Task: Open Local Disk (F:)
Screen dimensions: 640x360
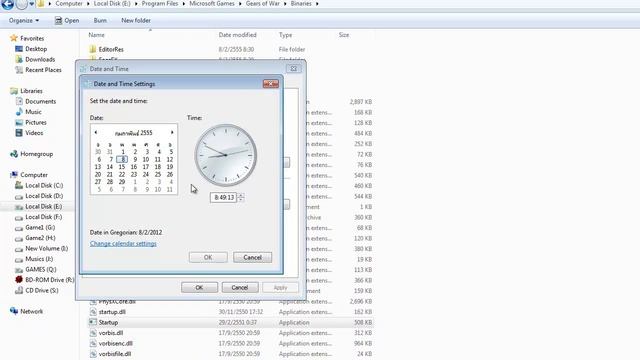Action: click(44, 217)
